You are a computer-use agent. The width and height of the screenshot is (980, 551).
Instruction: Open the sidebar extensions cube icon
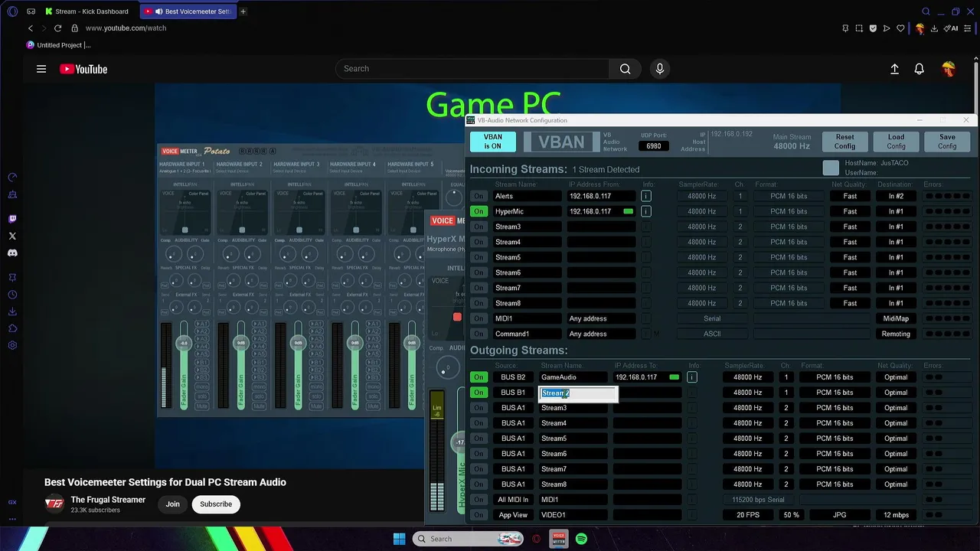coord(12,328)
